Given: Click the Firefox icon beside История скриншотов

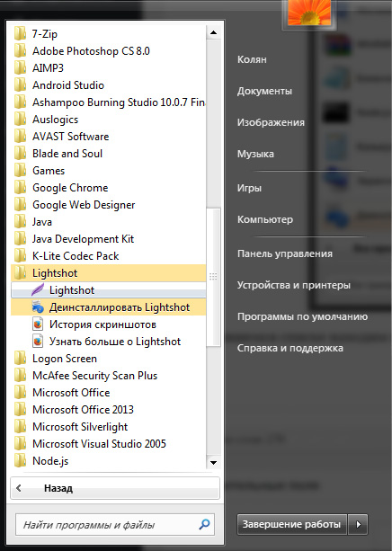Looking at the screenshot, I should tap(38, 324).
